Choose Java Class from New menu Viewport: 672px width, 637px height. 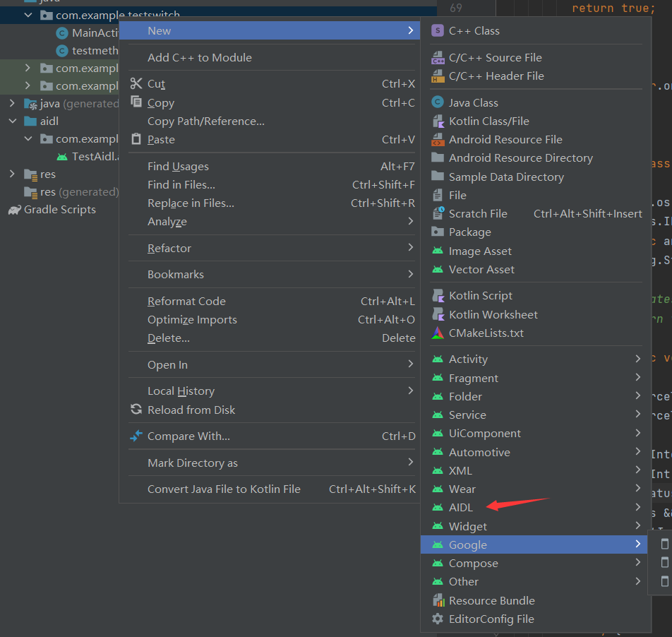(473, 102)
